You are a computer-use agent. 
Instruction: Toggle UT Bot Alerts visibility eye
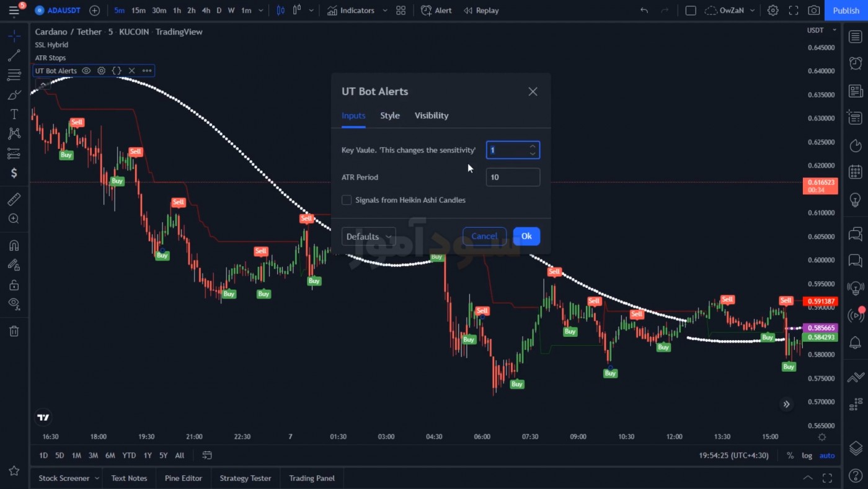coord(86,71)
